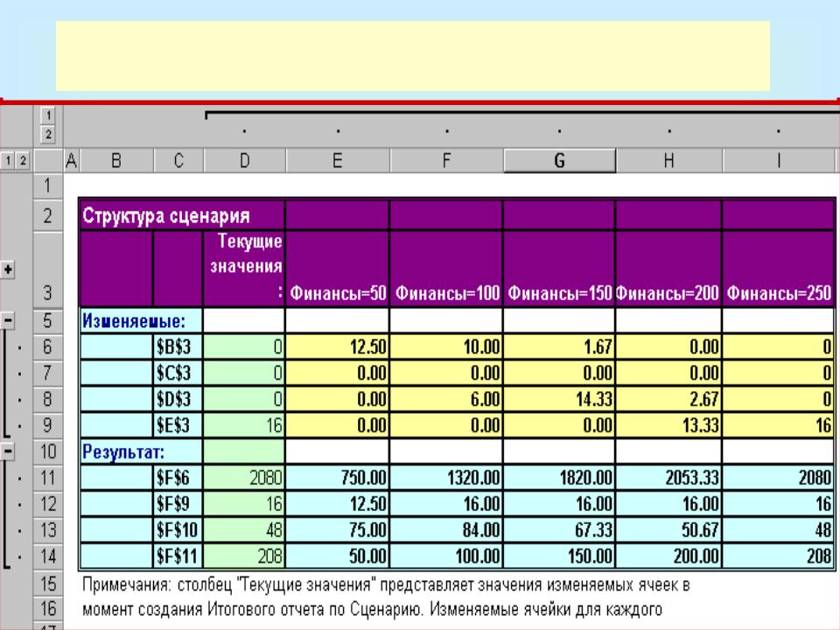The image size is (840, 630).
Task: Click the $B$3 cell reference
Action: 178,346
